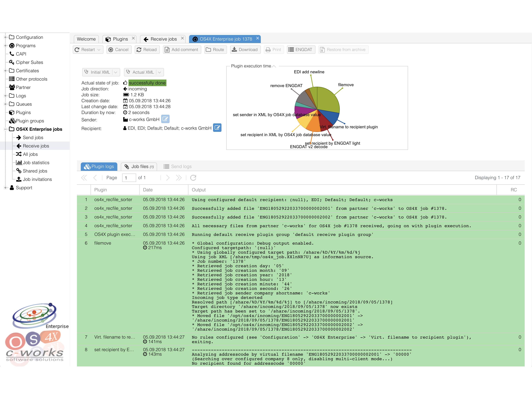
Task: Open the Initial XML dropdown arrow
Action: tap(116, 72)
